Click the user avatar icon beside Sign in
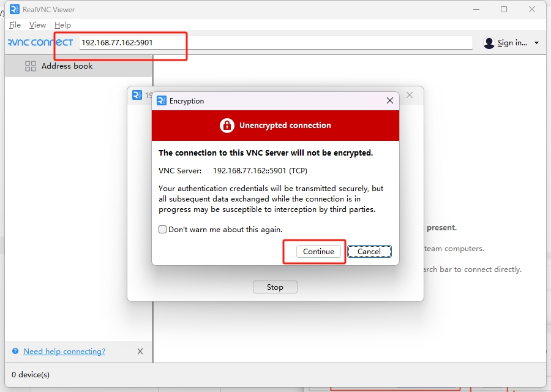 [489, 43]
